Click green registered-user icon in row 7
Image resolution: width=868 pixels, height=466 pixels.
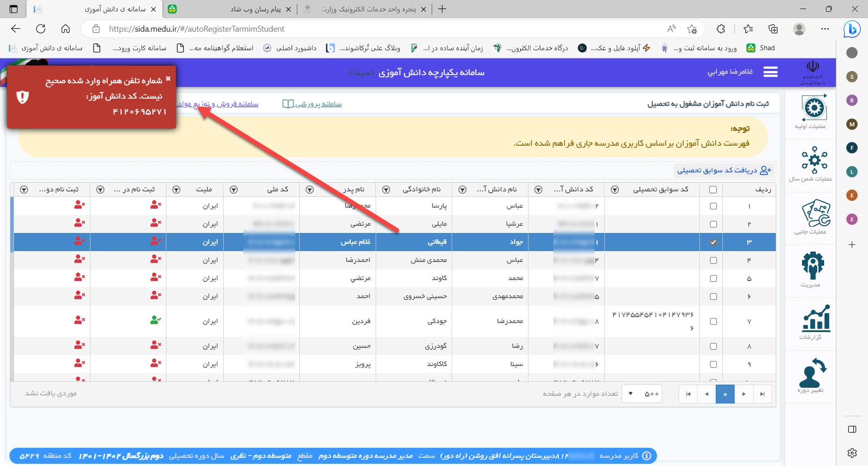click(156, 320)
